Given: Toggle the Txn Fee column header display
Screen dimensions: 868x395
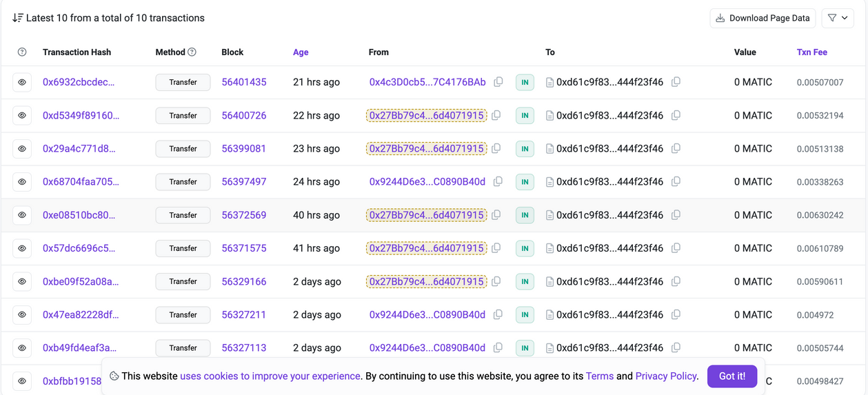Looking at the screenshot, I should pyautogui.click(x=811, y=52).
